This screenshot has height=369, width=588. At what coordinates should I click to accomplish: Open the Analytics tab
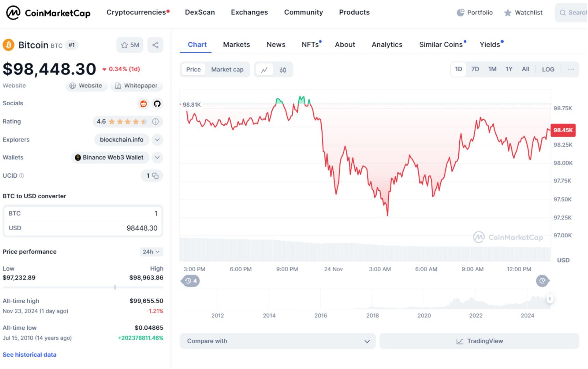387,44
